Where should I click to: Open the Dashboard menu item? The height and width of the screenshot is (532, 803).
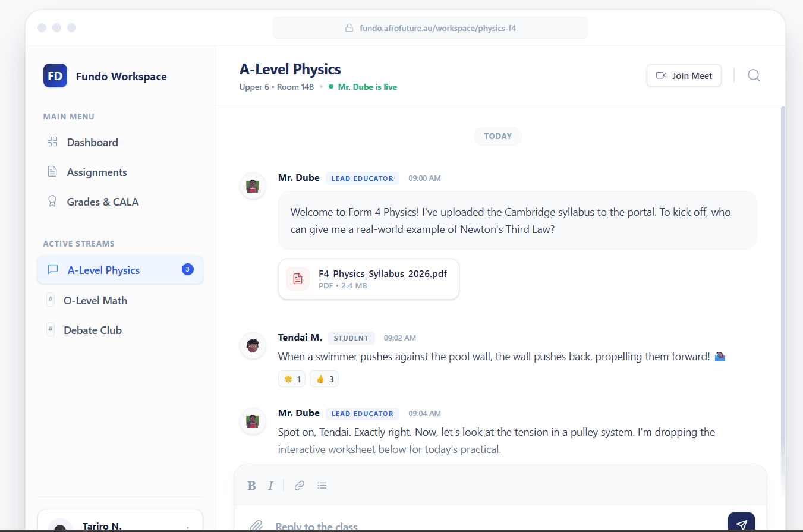click(x=92, y=143)
